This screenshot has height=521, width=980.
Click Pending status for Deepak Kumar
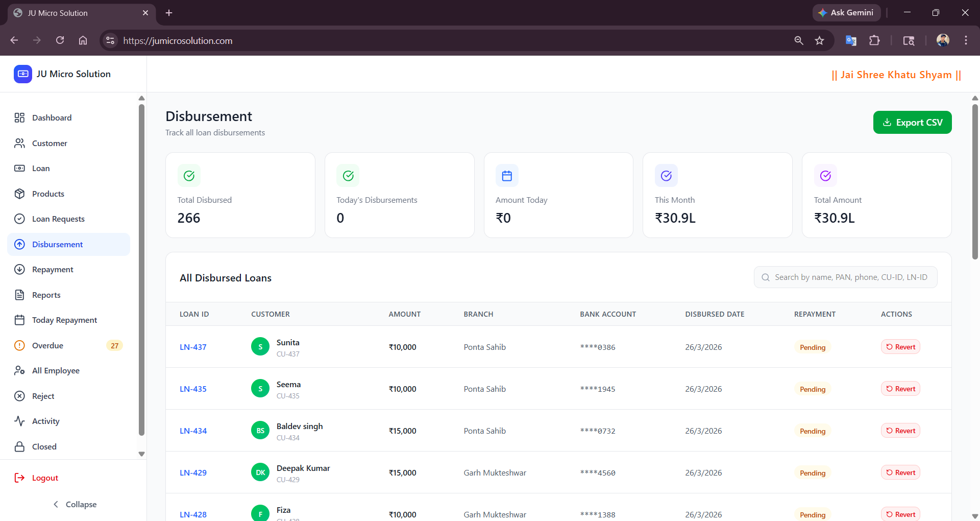pos(813,473)
